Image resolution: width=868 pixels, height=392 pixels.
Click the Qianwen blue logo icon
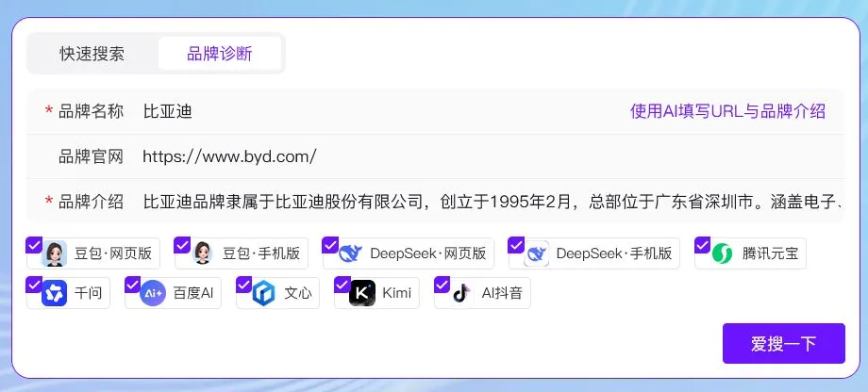click(x=55, y=293)
